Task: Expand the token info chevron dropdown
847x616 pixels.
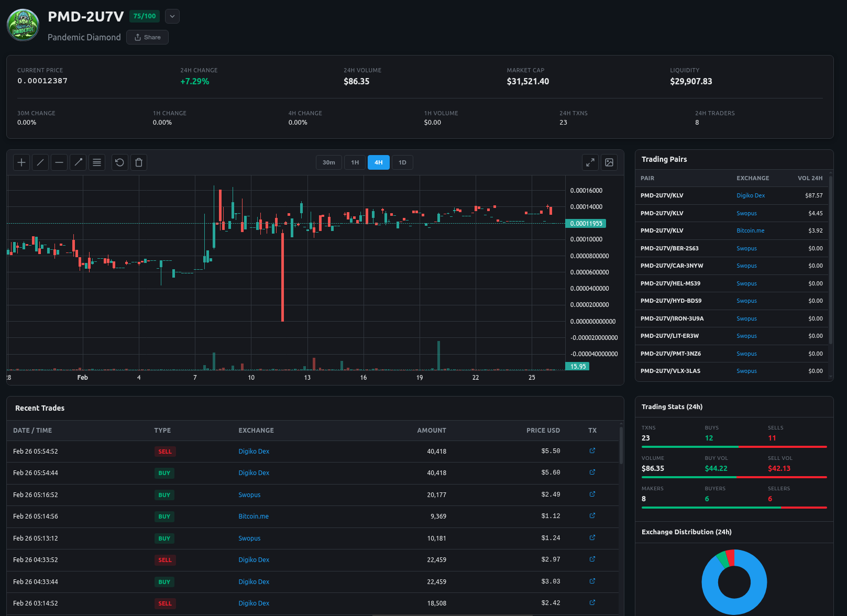Action: pos(172,16)
